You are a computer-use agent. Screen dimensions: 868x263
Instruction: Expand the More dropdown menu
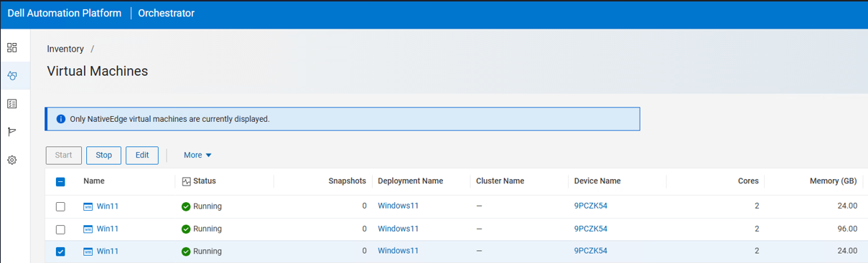coord(197,155)
